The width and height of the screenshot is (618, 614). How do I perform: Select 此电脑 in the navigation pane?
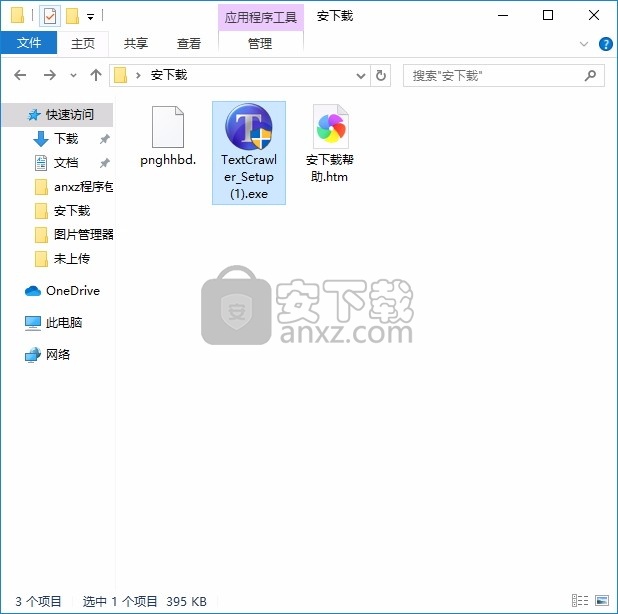click(54, 323)
